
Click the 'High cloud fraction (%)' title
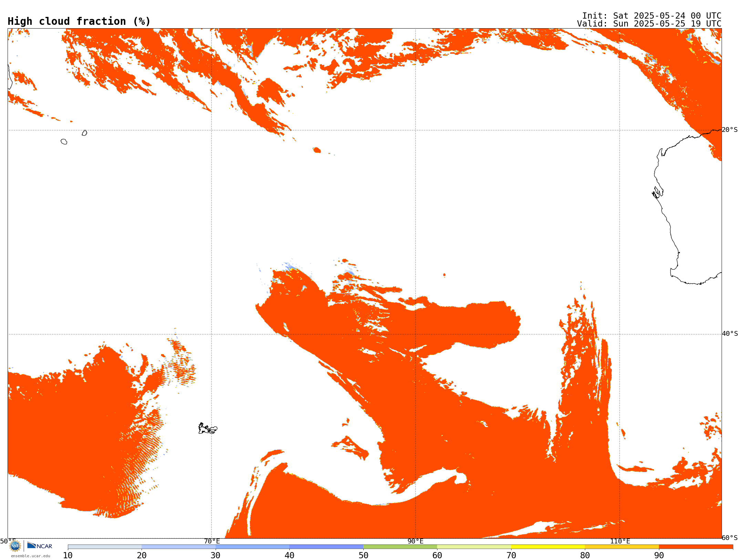tap(79, 21)
